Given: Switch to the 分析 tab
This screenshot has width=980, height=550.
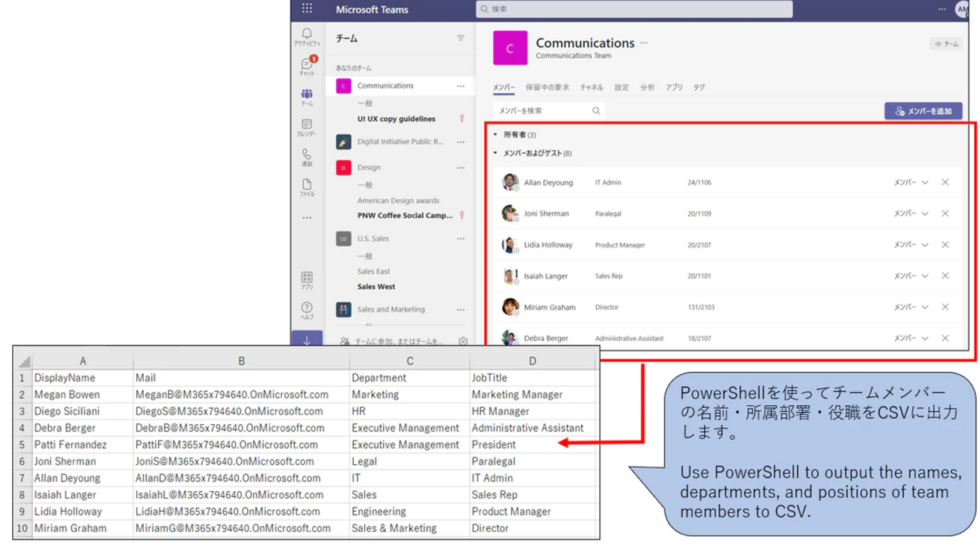Looking at the screenshot, I should coord(647,87).
